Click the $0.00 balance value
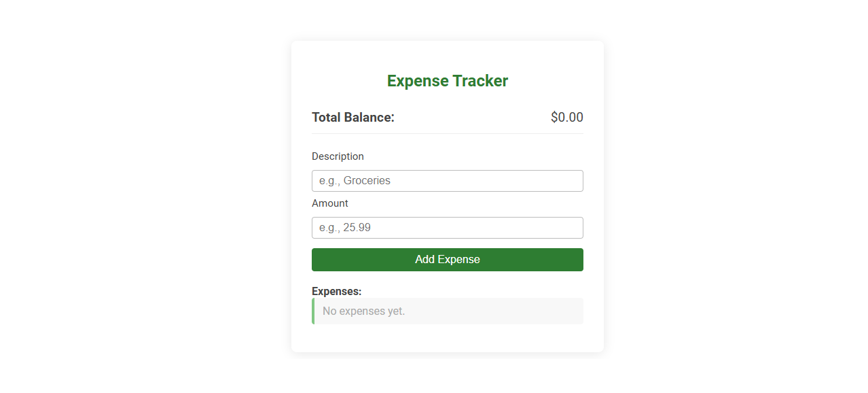Screen dimensions: 868x393 pos(566,117)
